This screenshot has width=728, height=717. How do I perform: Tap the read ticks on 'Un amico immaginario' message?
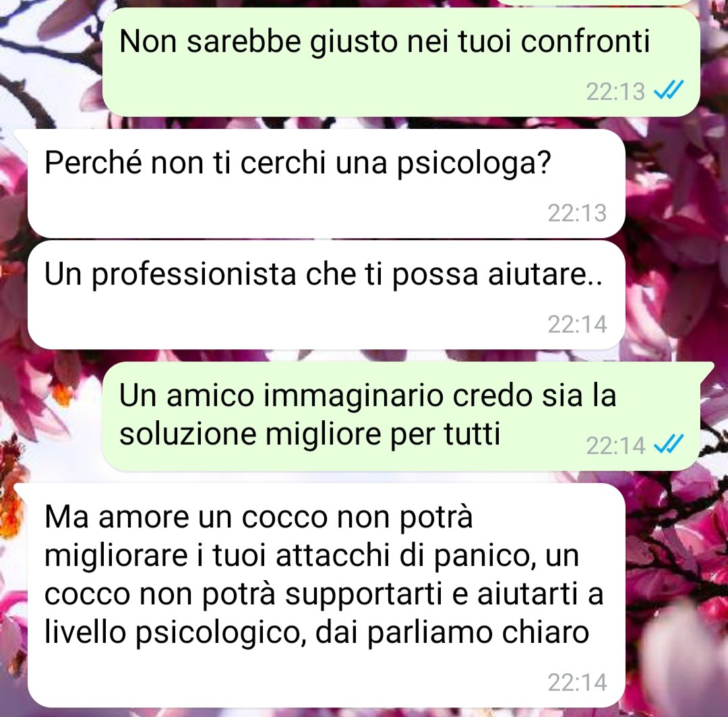pos(669,444)
